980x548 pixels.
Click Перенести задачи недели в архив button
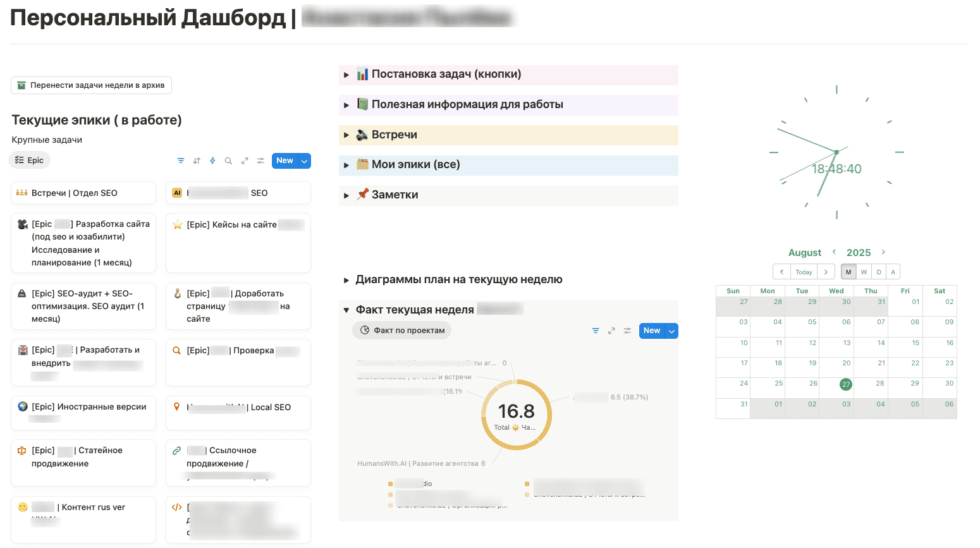pyautogui.click(x=91, y=85)
